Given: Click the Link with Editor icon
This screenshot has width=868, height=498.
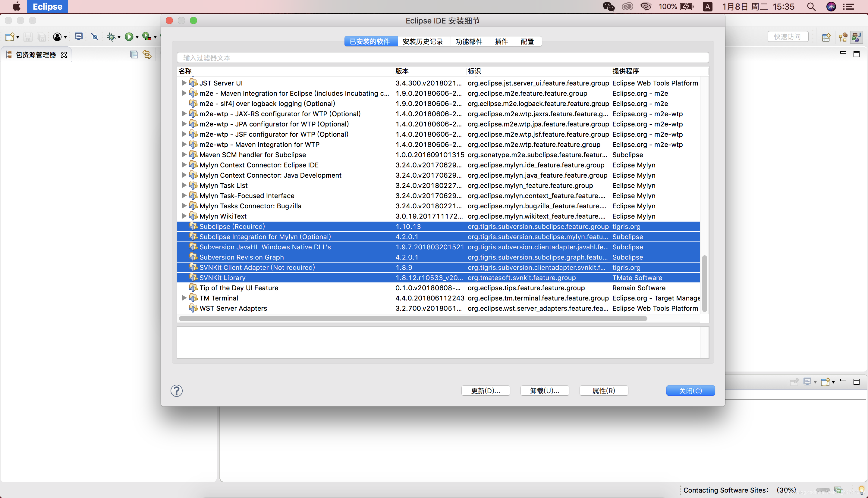Looking at the screenshot, I should pos(147,54).
